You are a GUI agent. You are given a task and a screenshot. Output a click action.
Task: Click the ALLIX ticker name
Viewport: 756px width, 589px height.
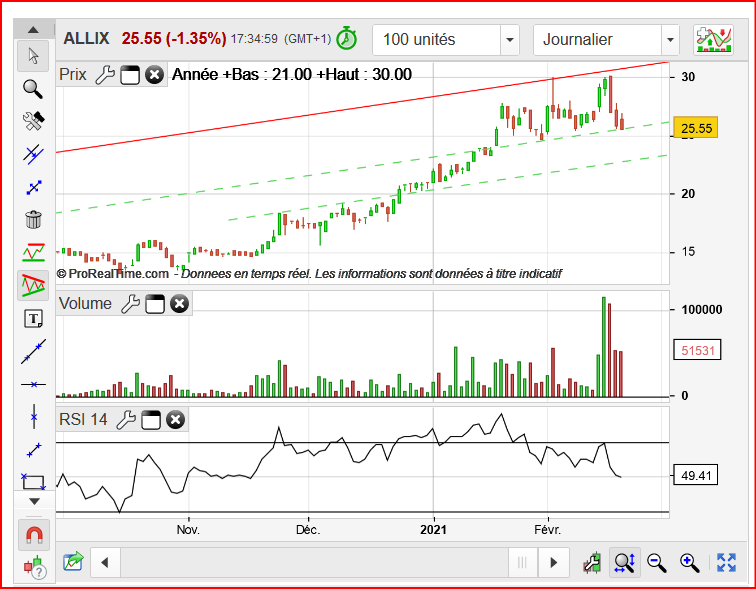[x=87, y=39]
